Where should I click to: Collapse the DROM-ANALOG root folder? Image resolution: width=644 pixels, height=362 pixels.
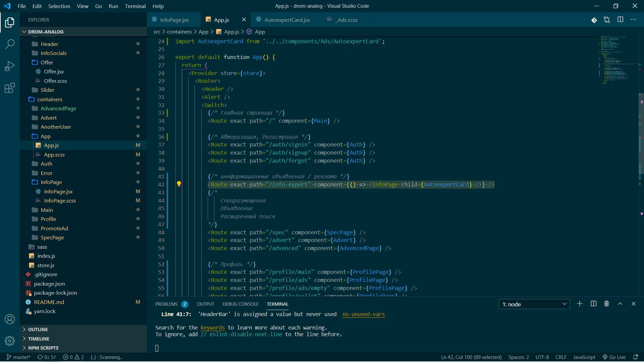pos(83,32)
